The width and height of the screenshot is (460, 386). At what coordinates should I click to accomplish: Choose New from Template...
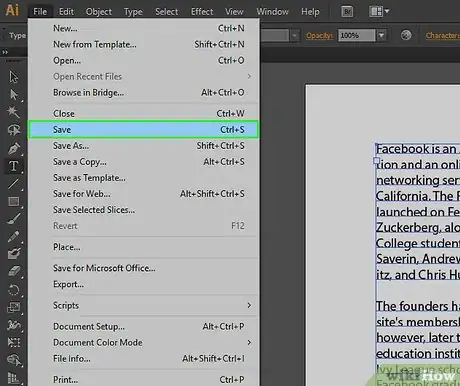click(x=144, y=44)
